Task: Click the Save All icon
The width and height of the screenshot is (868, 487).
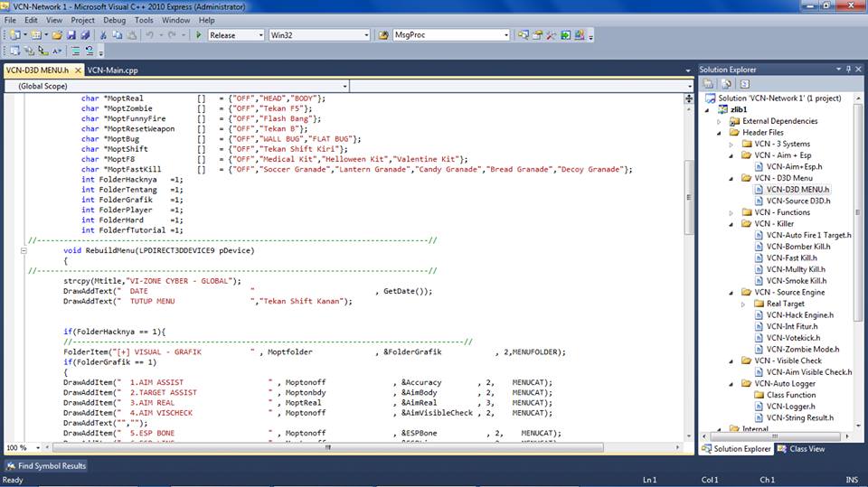Action: [x=85, y=35]
